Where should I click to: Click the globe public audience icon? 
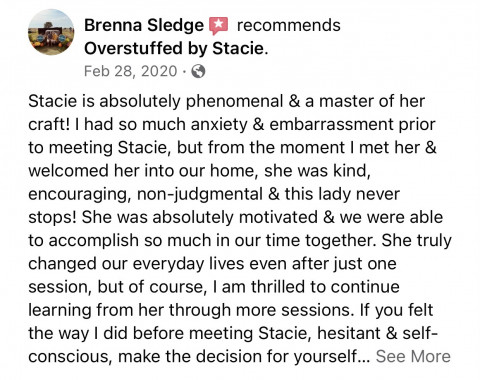tap(198, 71)
